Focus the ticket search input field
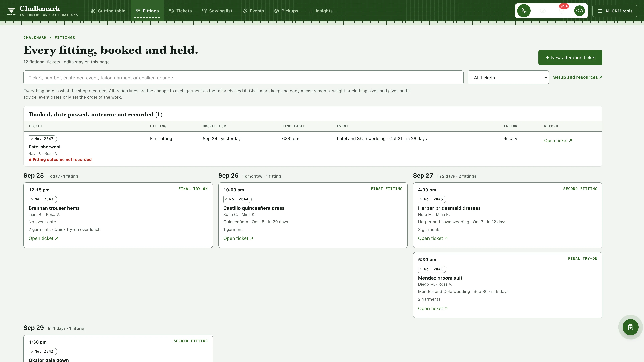 243,77
